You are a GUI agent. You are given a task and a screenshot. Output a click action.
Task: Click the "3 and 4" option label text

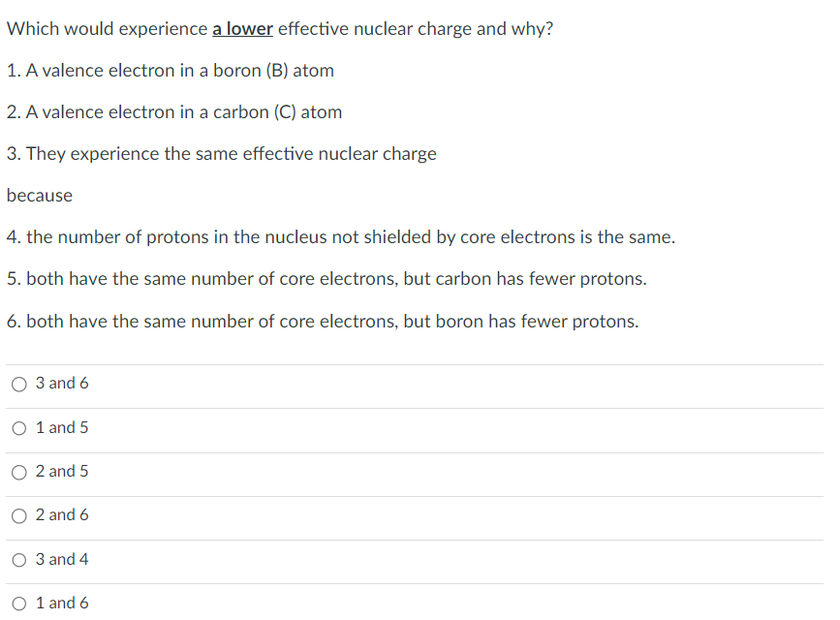[61, 559]
